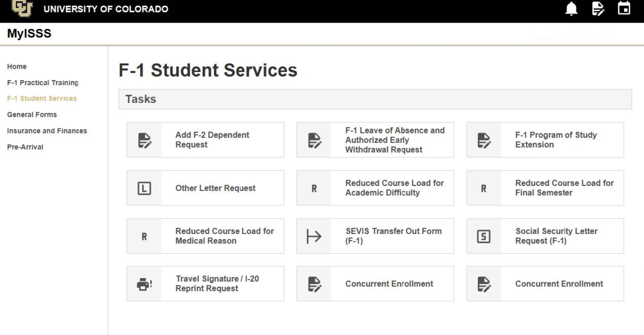Click the form icon on Add F-2 Dependent Request
This screenshot has height=335, width=644.
tap(144, 140)
